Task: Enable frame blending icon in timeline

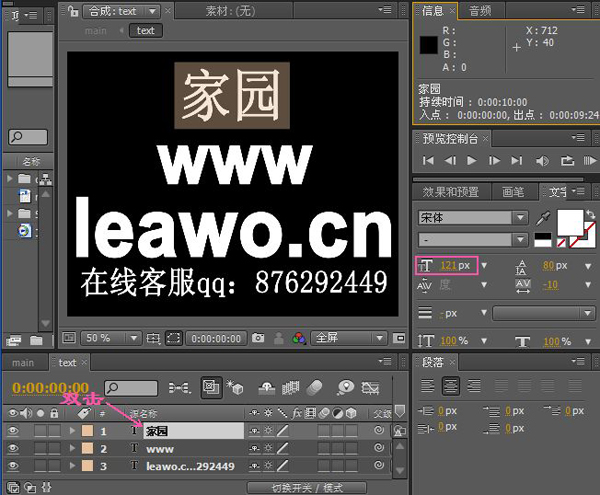Action: 290,388
